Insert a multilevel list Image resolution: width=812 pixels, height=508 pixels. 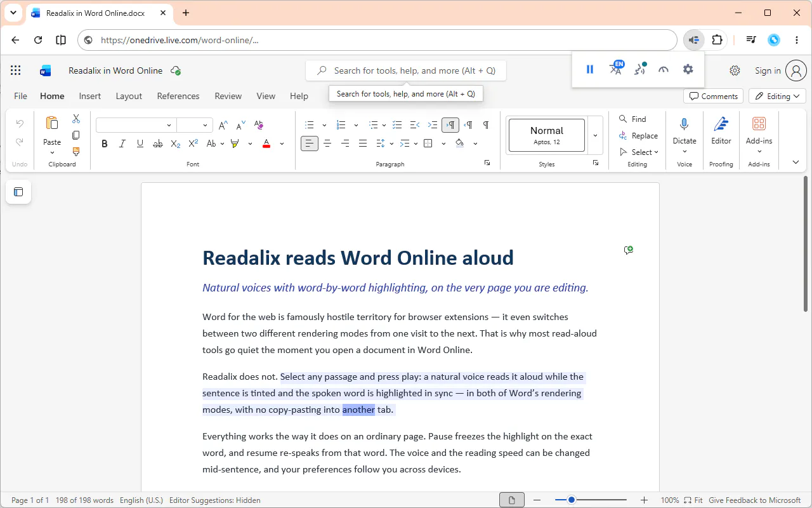[374, 125]
